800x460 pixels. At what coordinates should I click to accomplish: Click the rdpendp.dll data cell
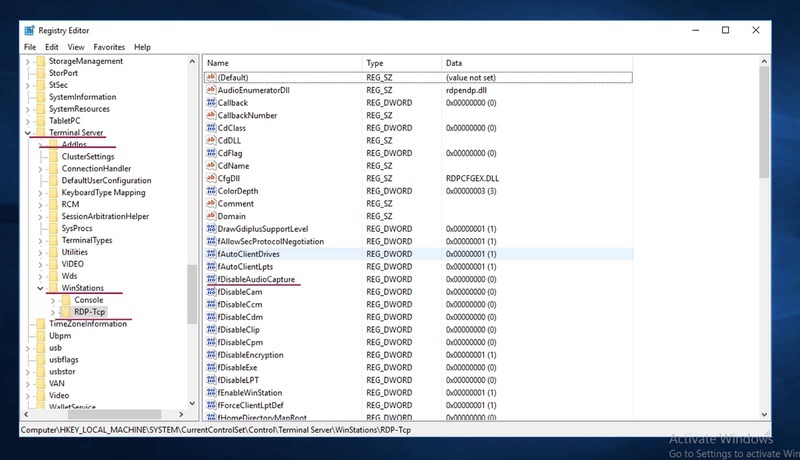466,90
